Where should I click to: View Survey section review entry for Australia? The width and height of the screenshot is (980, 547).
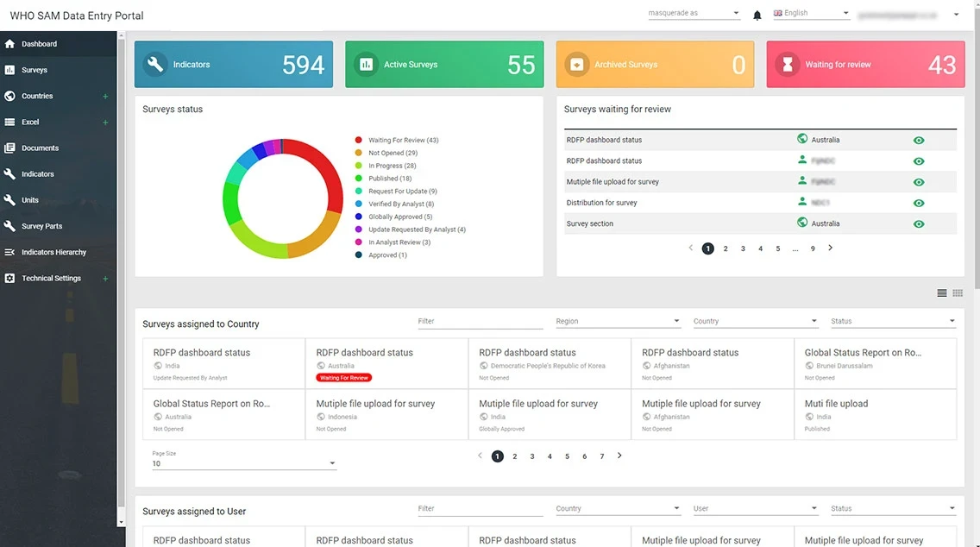(918, 223)
